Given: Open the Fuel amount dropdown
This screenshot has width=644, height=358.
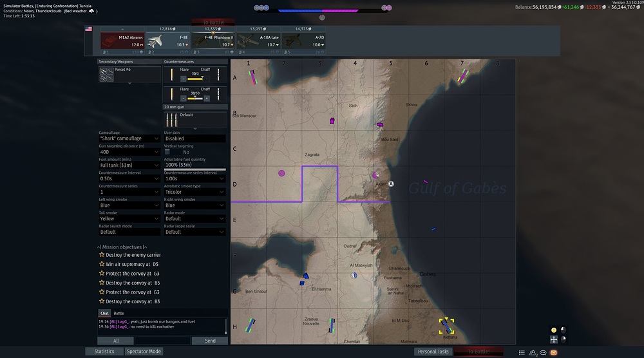Looking at the screenshot, I should pyautogui.click(x=129, y=165).
